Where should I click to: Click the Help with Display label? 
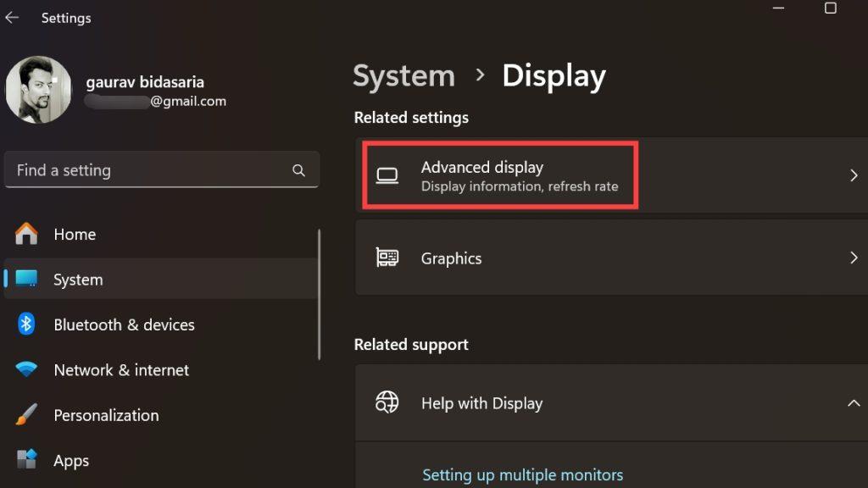pos(481,403)
